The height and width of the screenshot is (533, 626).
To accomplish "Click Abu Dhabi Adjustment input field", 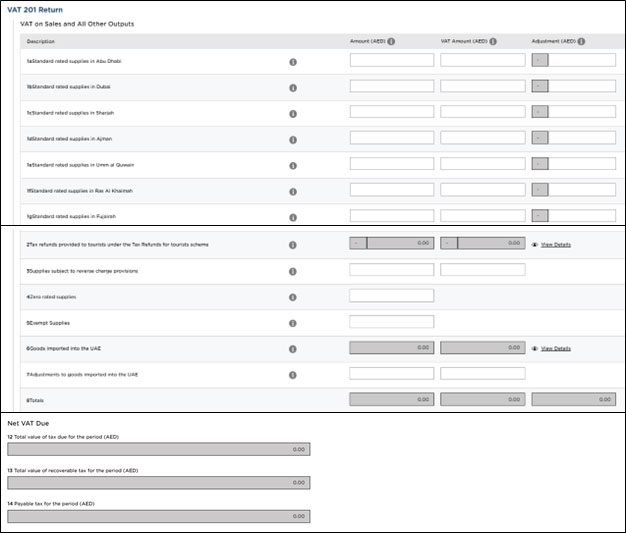I will pyautogui.click(x=582, y=60).
